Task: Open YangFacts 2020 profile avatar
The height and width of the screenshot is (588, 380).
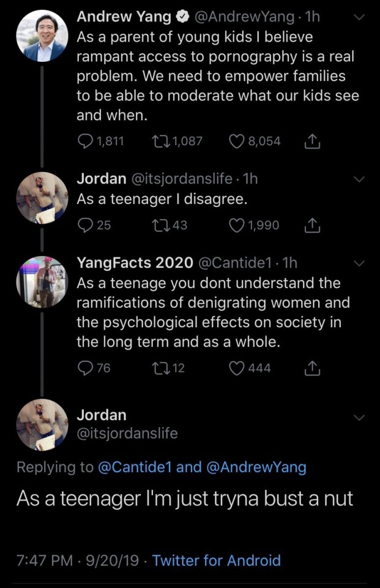Action: [42, 282]
